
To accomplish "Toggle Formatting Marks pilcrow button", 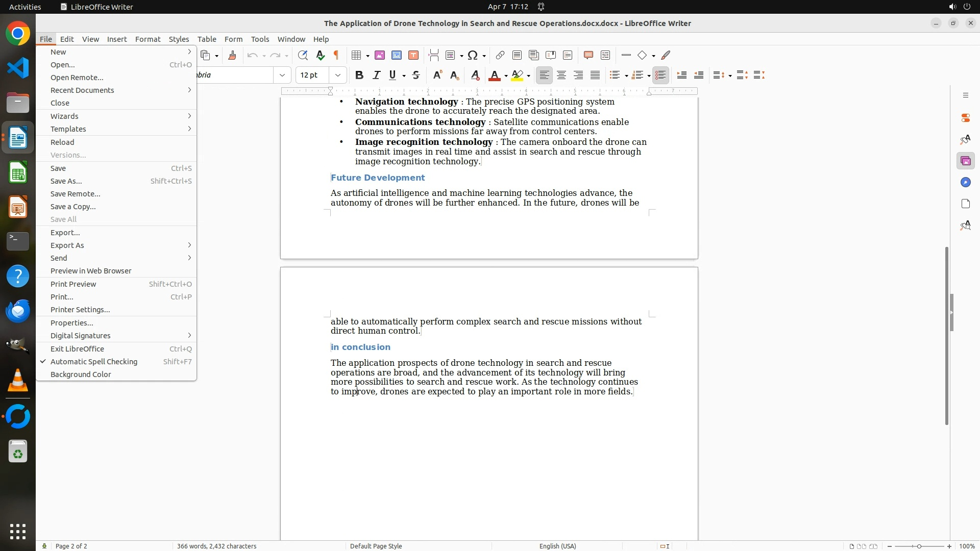I will pyautogui.click(x=336, y=55).
